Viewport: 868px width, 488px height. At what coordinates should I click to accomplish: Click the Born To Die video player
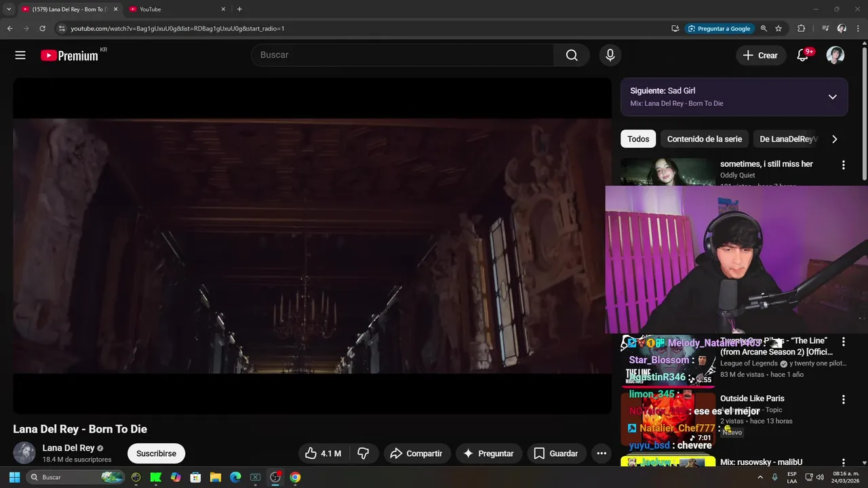312,245
